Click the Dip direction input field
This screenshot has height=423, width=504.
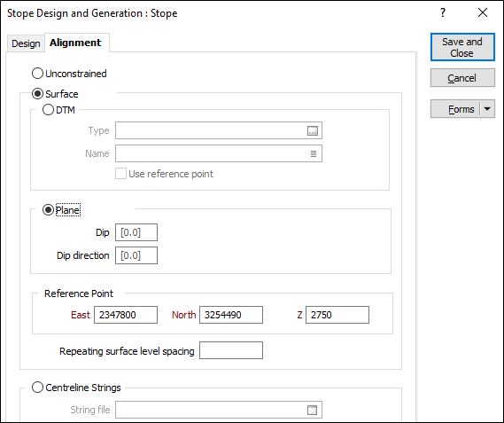pos(136,255)
